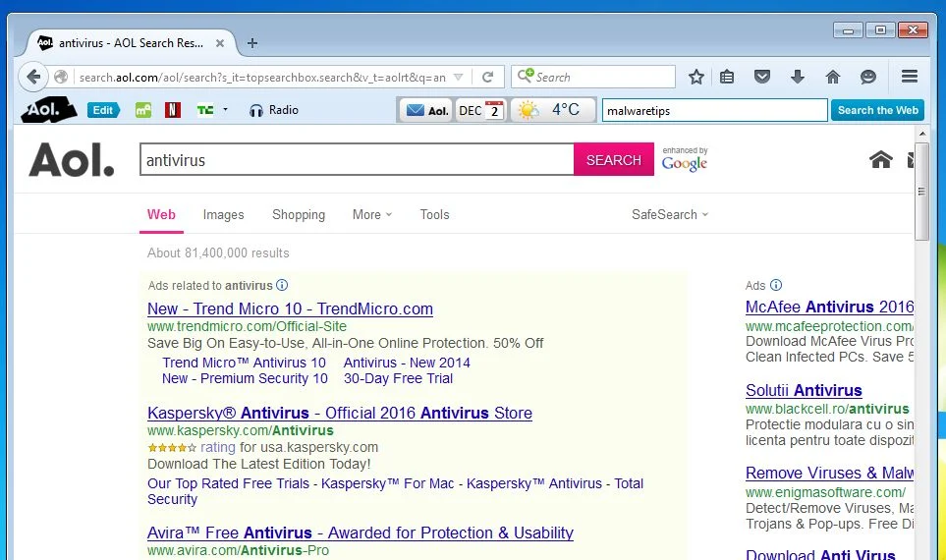The image size is (946, 560).
Task: Close the antivirus AOL Search tab
Action: pyautogui.click(x=220, y=43)
